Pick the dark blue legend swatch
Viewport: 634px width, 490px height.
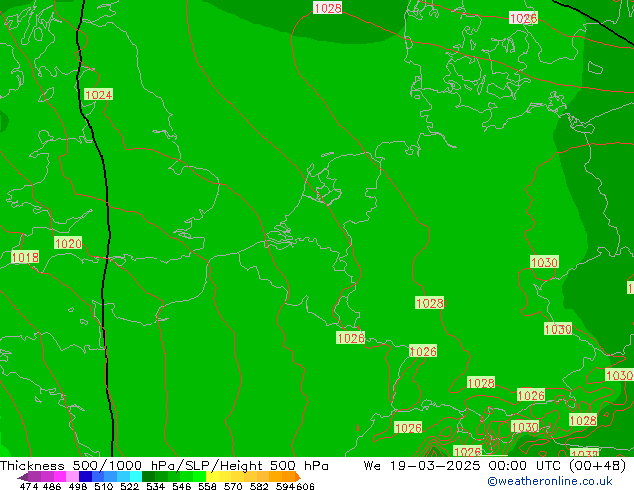coord(85,476)
